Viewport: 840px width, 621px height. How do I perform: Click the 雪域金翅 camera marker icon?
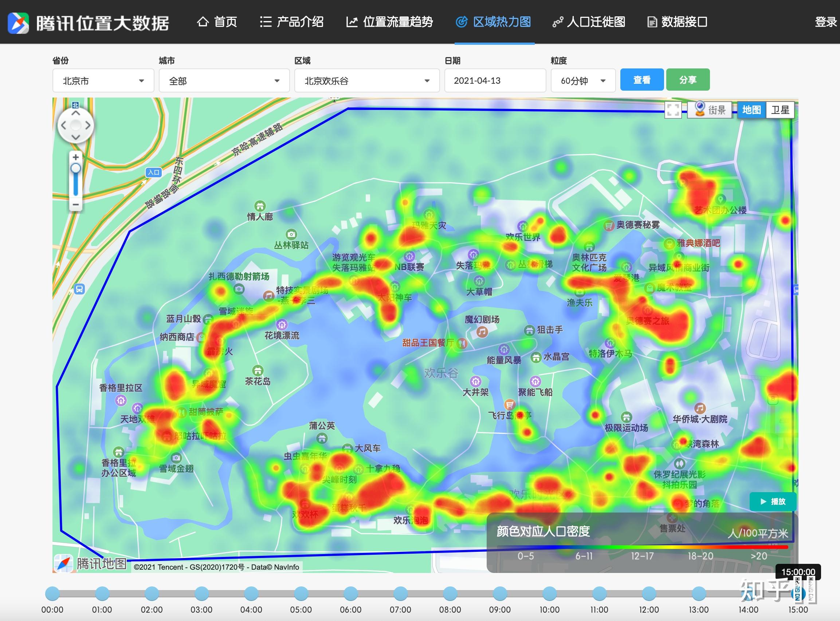point(176,458)
